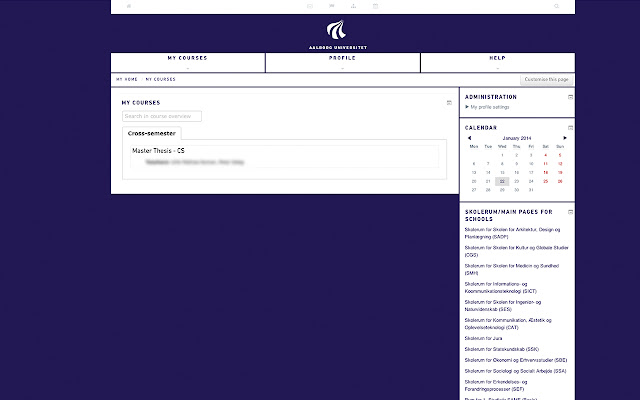The height and width of the screenshot is (400, 640).
Task: Select 31 in the calendar
Action: tap(531, 190)
